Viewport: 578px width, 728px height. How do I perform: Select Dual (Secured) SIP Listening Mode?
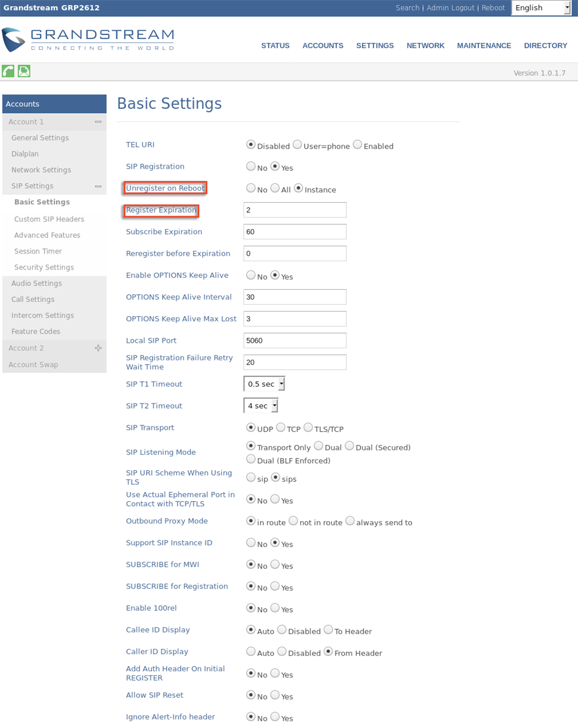(349, 446)
